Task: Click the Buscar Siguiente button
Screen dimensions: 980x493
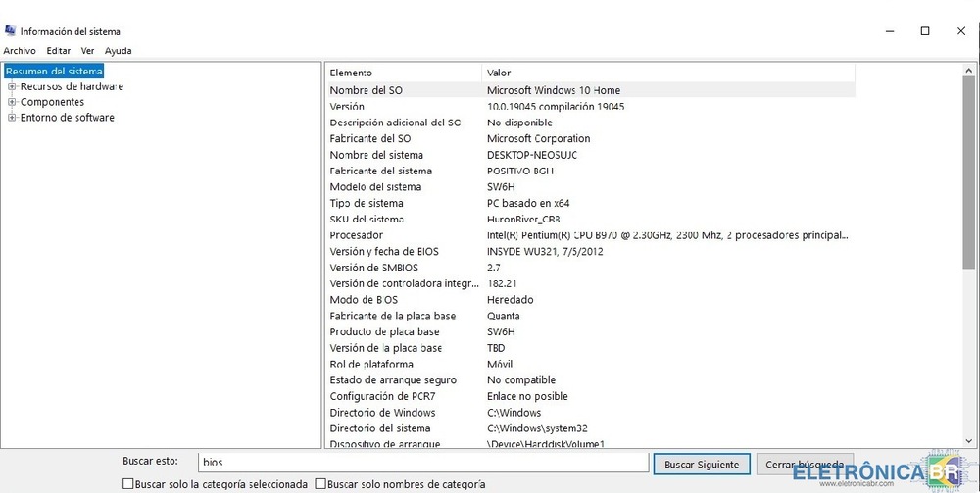Action: 702,463
